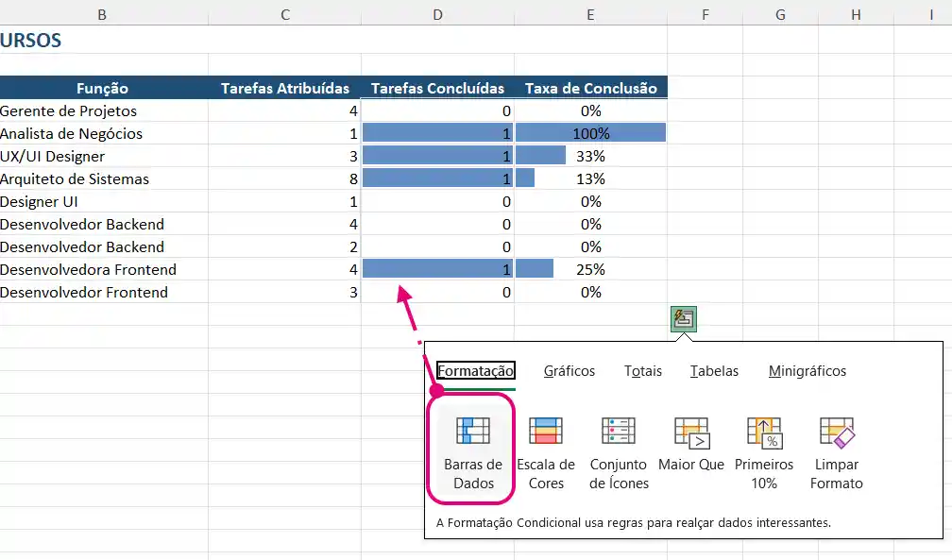952x560 pixels.
Task: Open the Tabelas tab
Action: click(x=714, y=371)
